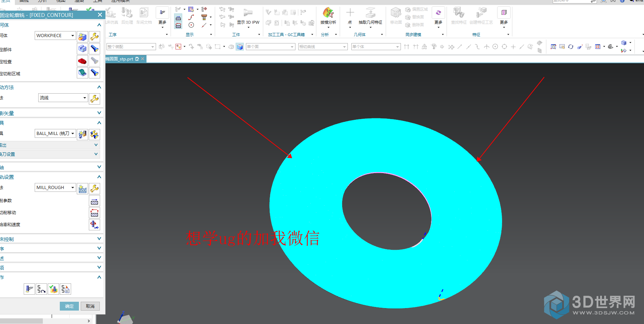
Task: Open the 显示 group dropdown in the ribbon
Action: pyautogui.click(x=211, y=35)
